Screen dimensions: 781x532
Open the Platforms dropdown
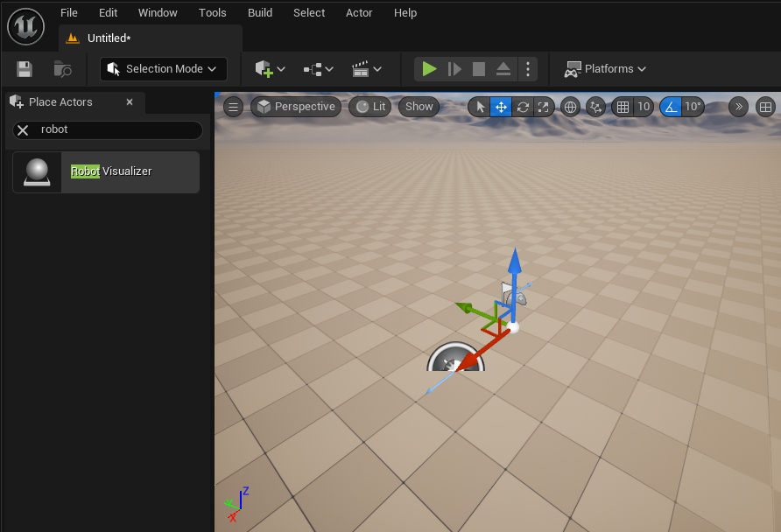(x=605, y=68)
